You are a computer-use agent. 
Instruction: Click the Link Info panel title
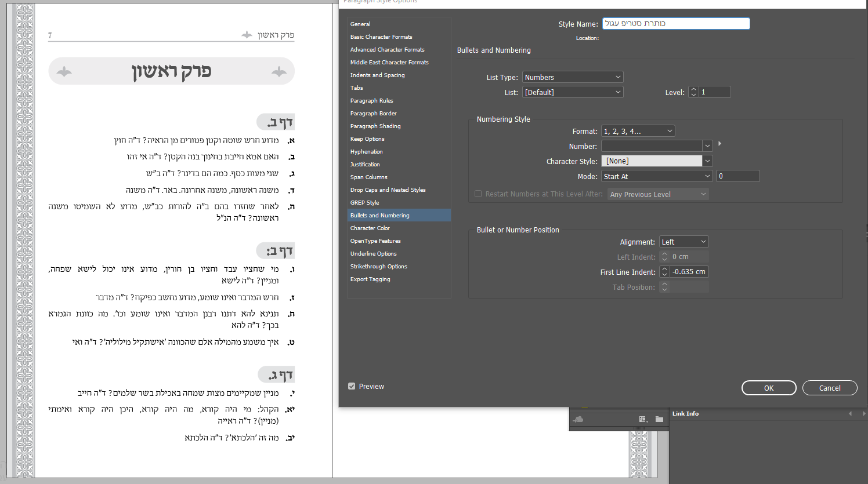coord(685,414)
